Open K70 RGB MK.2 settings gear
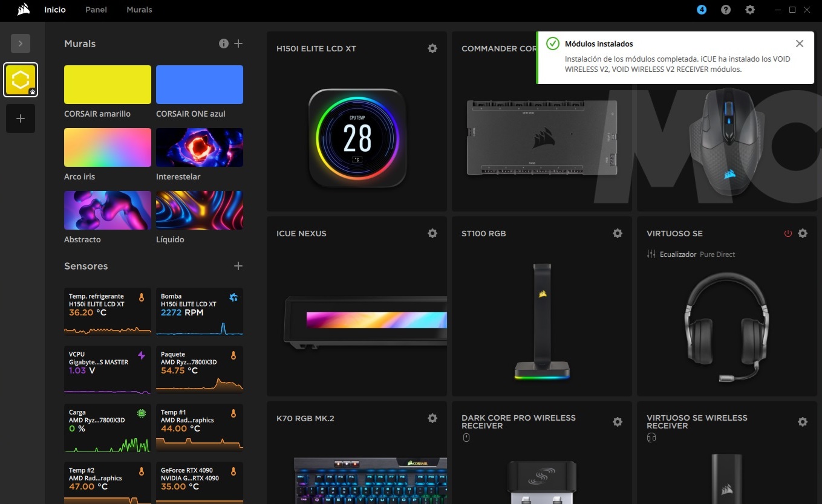 432,418
